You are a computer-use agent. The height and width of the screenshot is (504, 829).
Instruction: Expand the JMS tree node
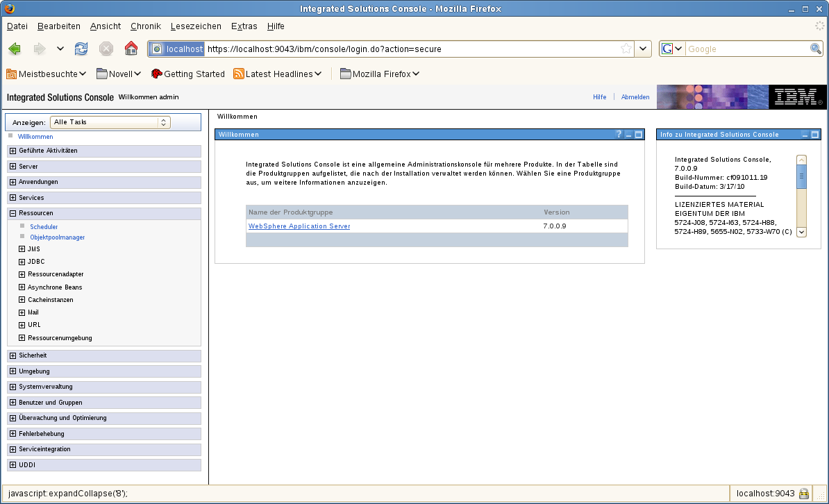tap(22, 249)
